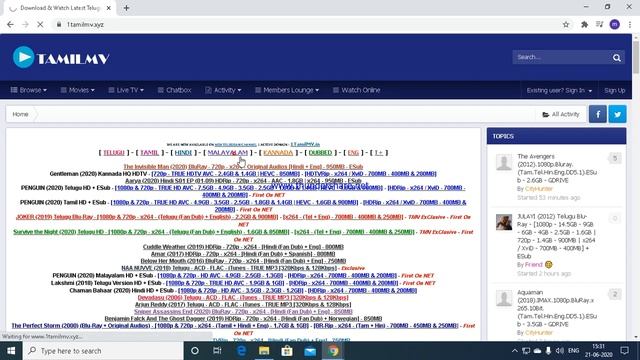640x360 pixels.
Task: Click the Windows taskbar search box
Action: (103, 351)
